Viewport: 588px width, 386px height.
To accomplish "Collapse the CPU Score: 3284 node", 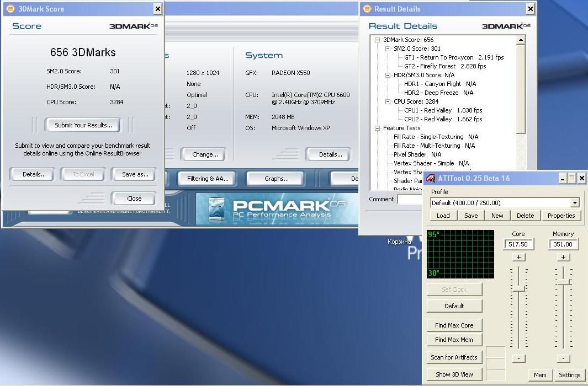I will point(388,101).
